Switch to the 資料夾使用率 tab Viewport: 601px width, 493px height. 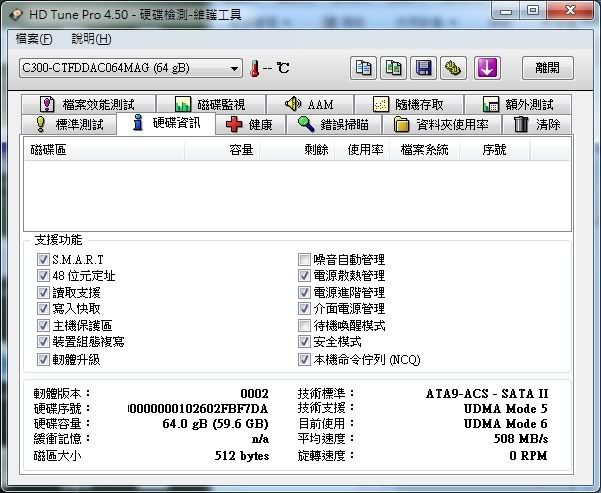[442, 124]
